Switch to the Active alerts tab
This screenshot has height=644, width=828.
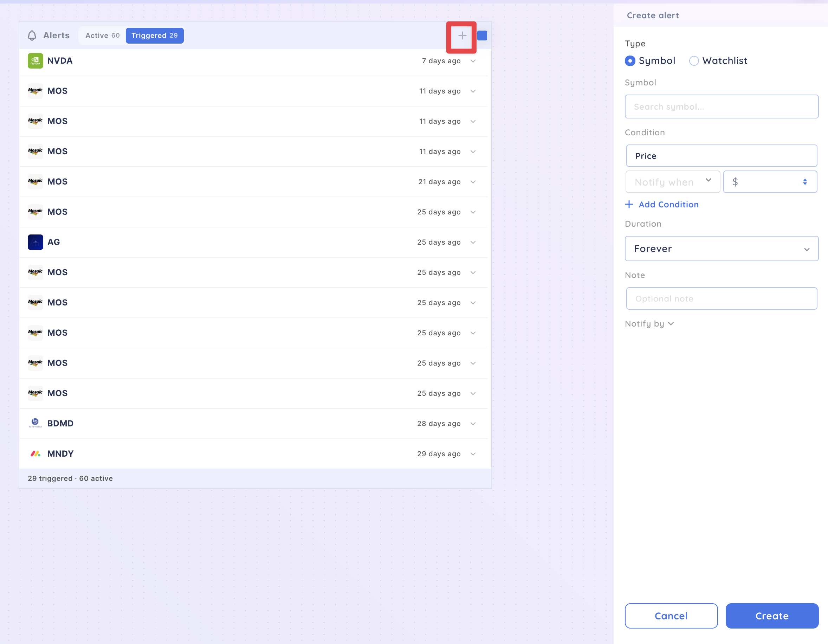[x=102, y=36]
